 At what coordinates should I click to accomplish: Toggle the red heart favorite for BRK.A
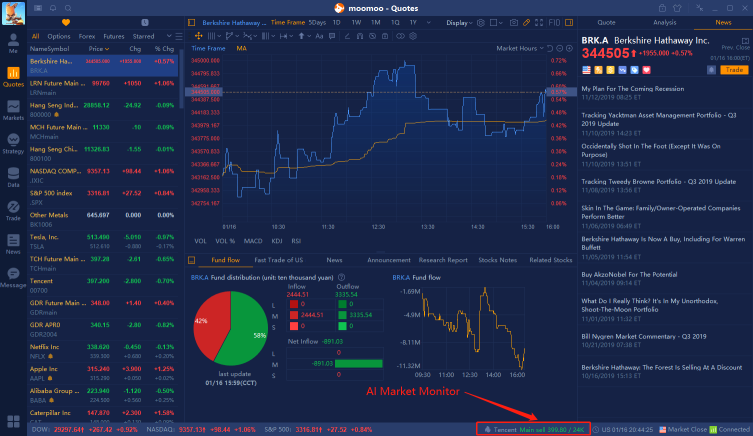(x=646, y=70)
